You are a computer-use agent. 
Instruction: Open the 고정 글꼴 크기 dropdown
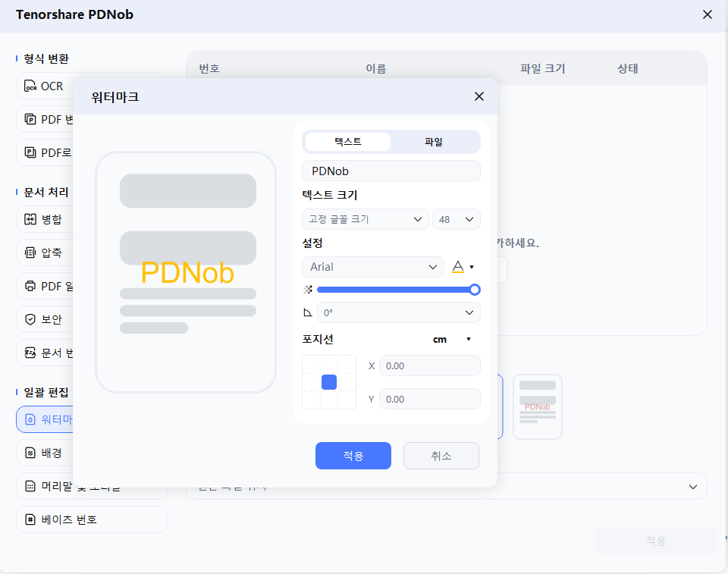(366, 219)
